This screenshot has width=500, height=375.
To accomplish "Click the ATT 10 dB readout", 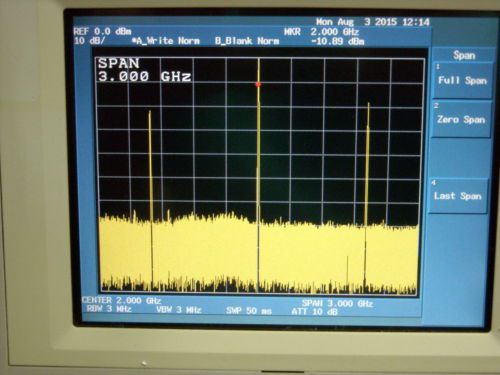I will [314, 312].
